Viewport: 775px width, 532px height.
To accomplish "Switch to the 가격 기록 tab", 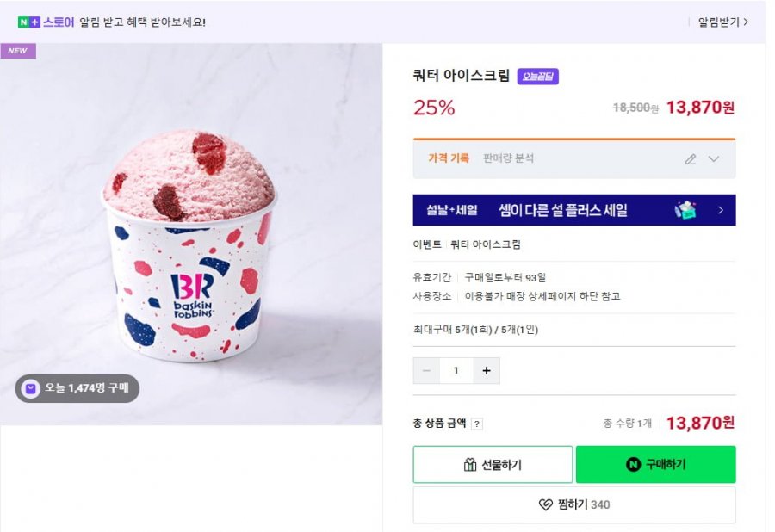I will click(x=449, y=158).
